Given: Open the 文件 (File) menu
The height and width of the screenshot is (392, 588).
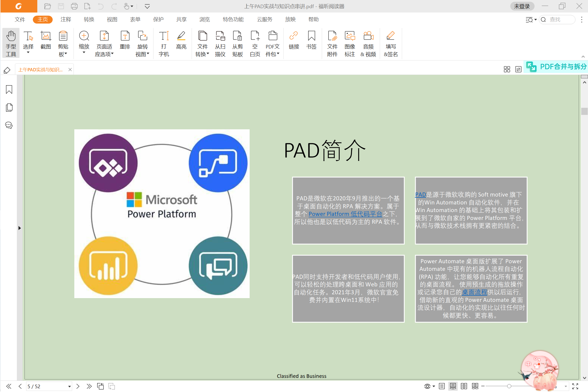Looking at the screenshot, I should click(x=20, y=19).
